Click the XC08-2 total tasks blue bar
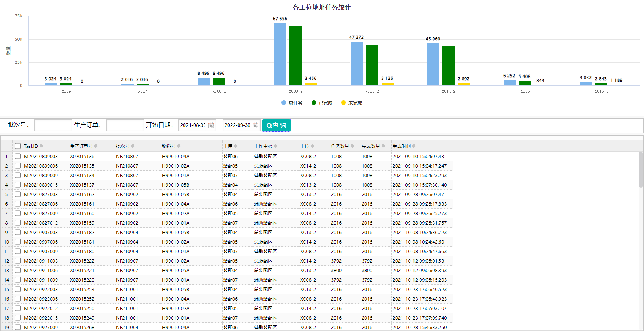The width and height of the screenshot is (644, 331). point(280,54)
